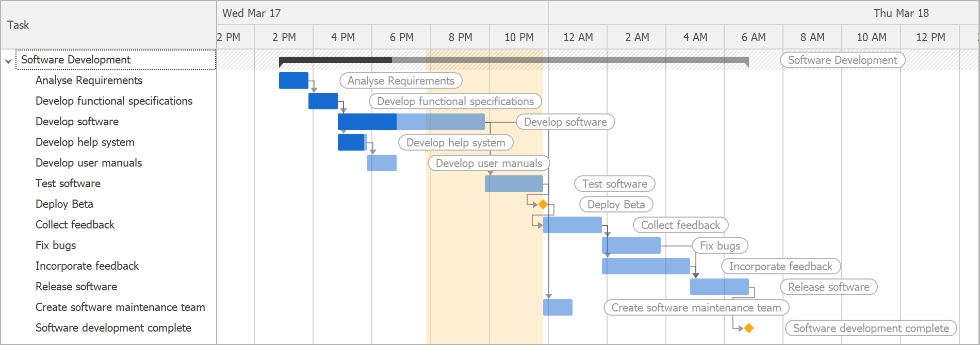Screen dimensions: 980x345
Task: Collapse the Software Development task group
Action: 8,61
